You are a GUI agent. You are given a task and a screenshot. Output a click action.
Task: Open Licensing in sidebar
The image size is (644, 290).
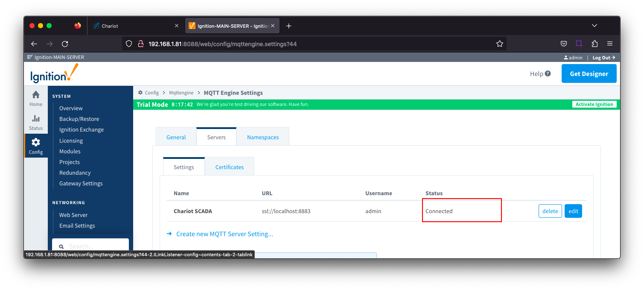71,141
